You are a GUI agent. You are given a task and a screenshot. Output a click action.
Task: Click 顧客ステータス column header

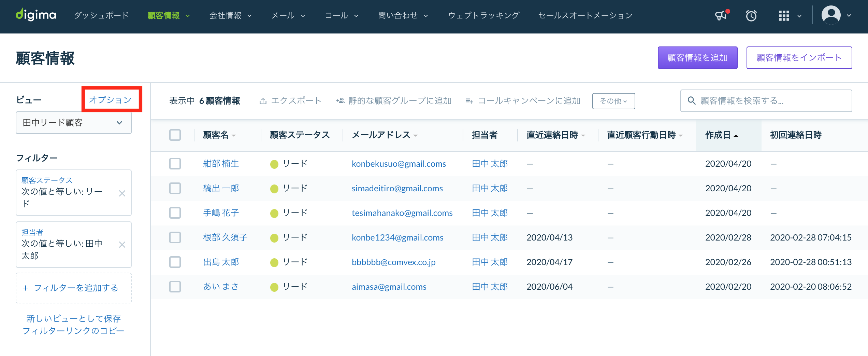pyautogui.click(x=300, y=135)
